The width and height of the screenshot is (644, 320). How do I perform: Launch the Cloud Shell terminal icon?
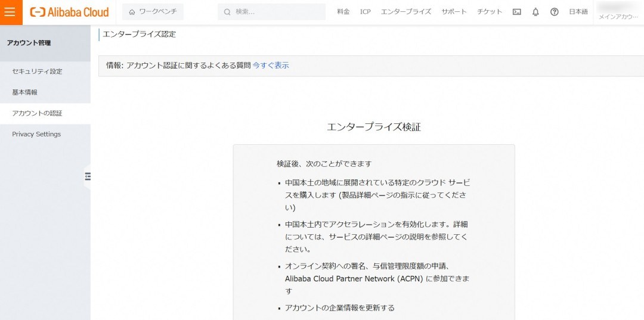[516, 12]
